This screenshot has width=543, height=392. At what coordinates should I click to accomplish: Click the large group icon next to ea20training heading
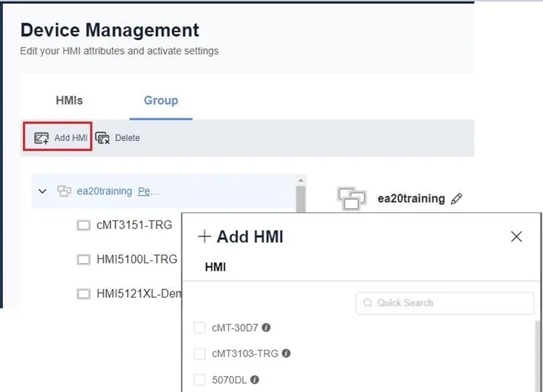pos(352,199)
